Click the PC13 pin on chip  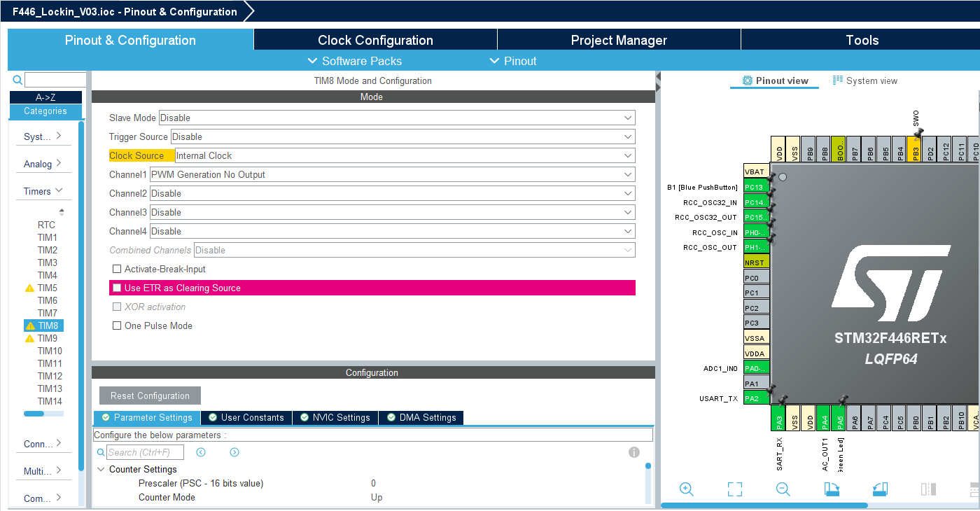click(x=756, y=187)
